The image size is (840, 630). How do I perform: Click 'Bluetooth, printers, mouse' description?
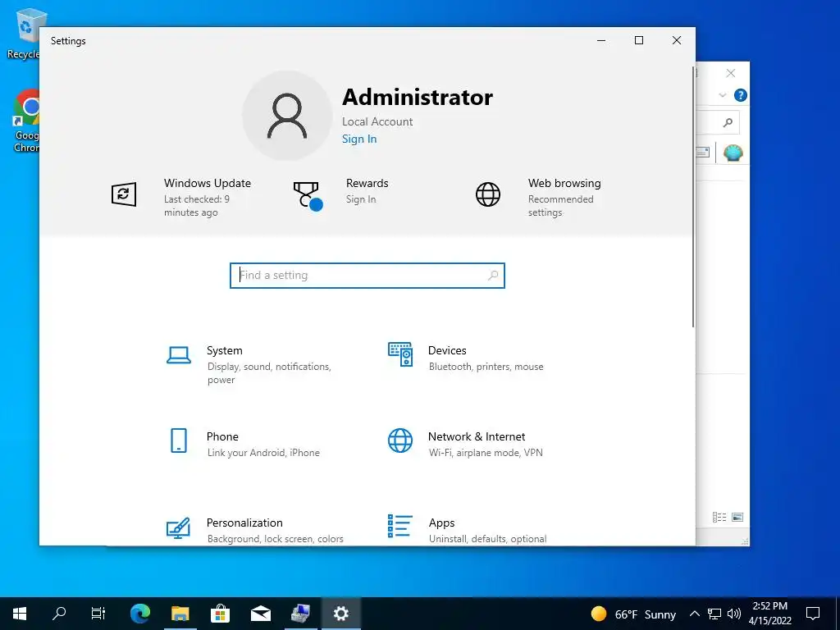coord(486,367)
